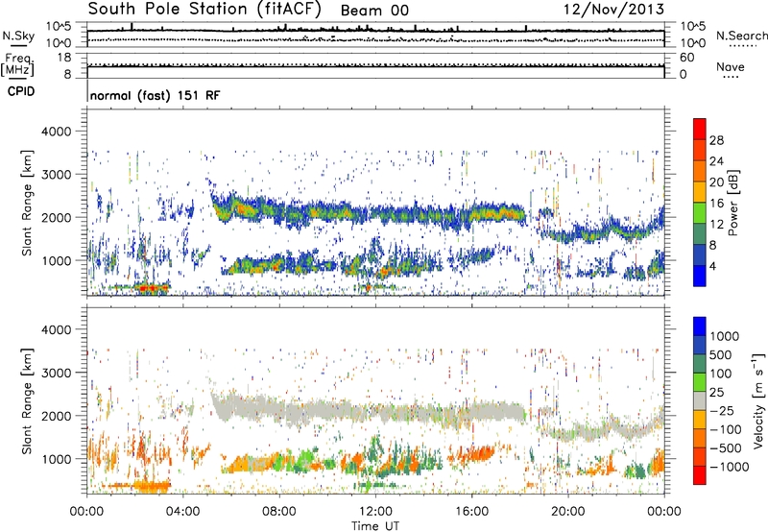Click the red bottom Velocity colorbar segment

pyautogui.click(x=700, y=475)
